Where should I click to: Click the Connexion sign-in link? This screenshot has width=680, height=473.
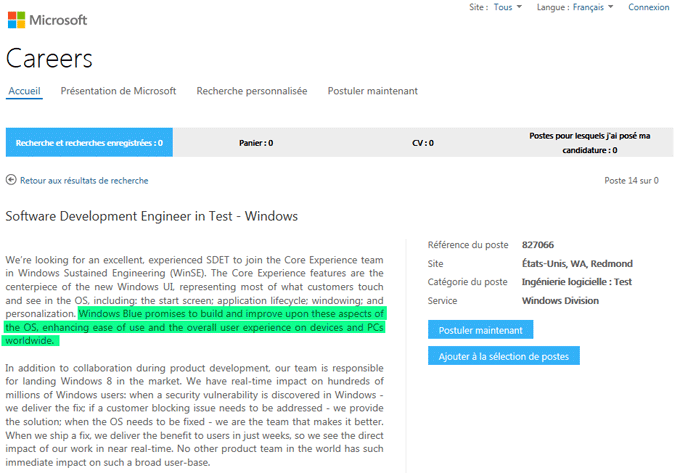tap(648, 7)
